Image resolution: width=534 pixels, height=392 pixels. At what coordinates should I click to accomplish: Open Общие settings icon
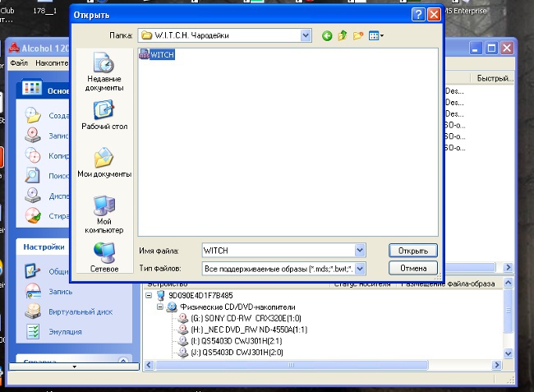click(x=33, y=271)
